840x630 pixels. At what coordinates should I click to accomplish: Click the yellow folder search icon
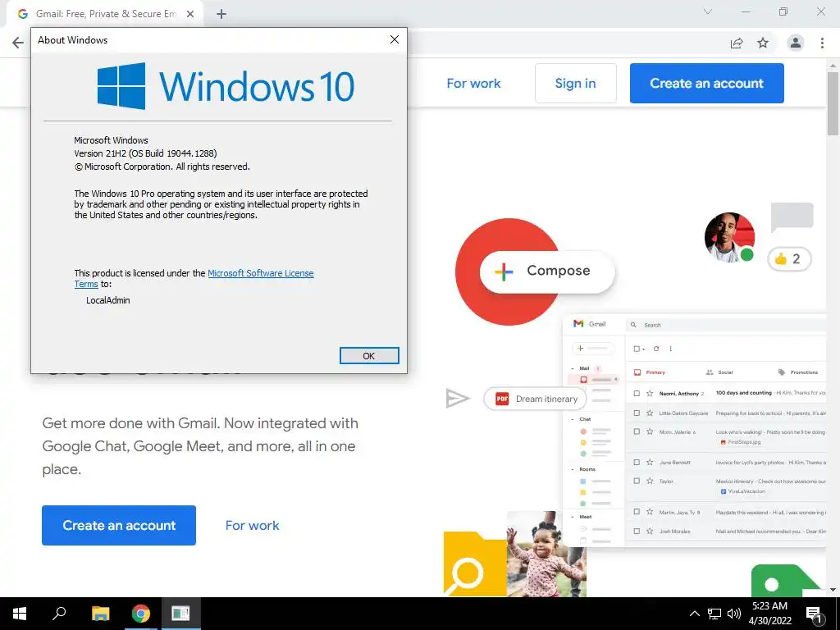pos(474,564)
